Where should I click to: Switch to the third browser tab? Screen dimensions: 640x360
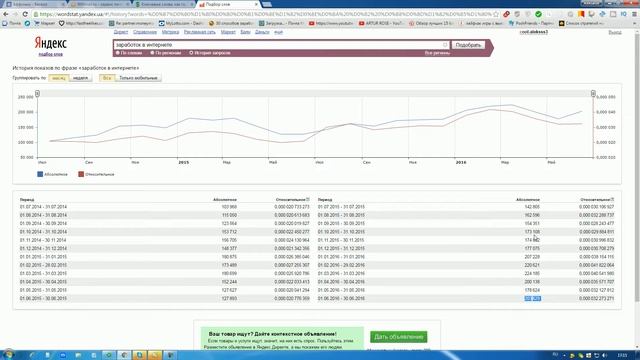coord(164,4)
